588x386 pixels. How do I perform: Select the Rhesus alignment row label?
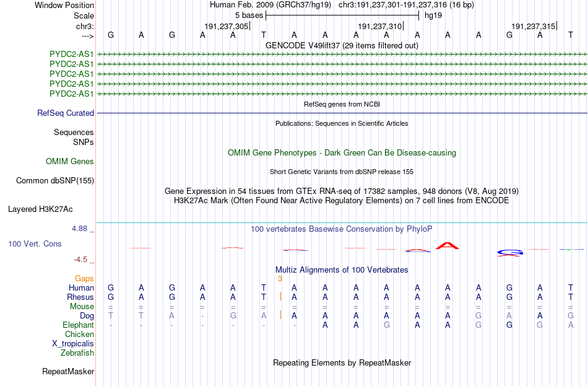coord(80,297)
